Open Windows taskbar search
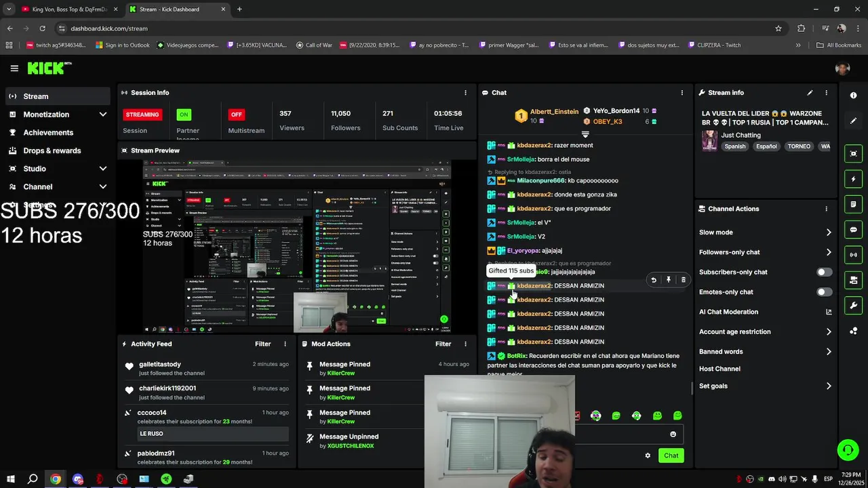The height and width of the screenshot is (488, 868). (x=33, y=479)
